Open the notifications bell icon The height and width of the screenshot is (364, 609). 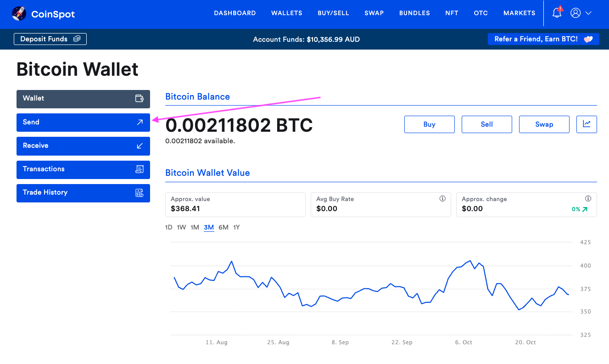[557, 12]
